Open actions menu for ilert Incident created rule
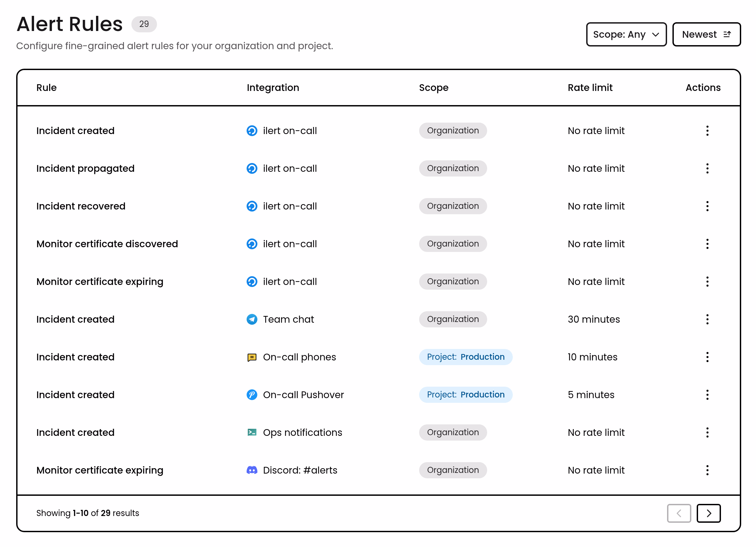Image resolution: width=756 pixels, height=547 pixels. pos(707,131)
